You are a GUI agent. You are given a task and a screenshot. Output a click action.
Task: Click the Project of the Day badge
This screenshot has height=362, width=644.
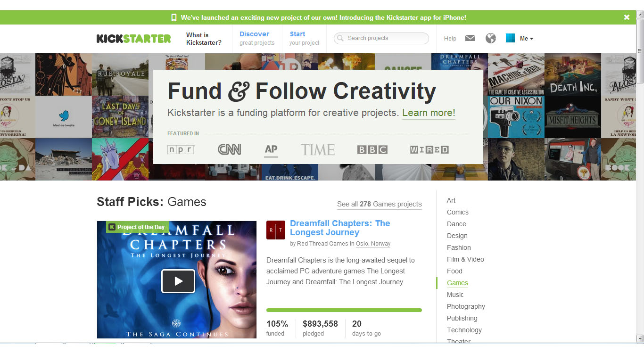coord(137,227)
